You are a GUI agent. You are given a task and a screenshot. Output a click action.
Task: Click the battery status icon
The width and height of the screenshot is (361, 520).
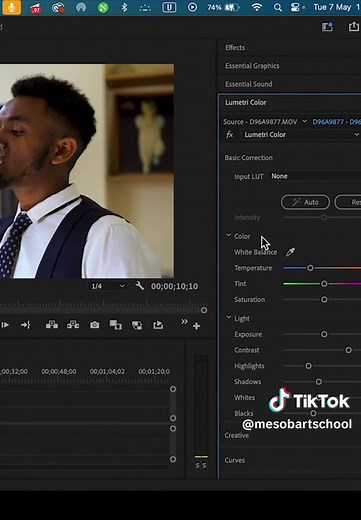pos(233,7)
